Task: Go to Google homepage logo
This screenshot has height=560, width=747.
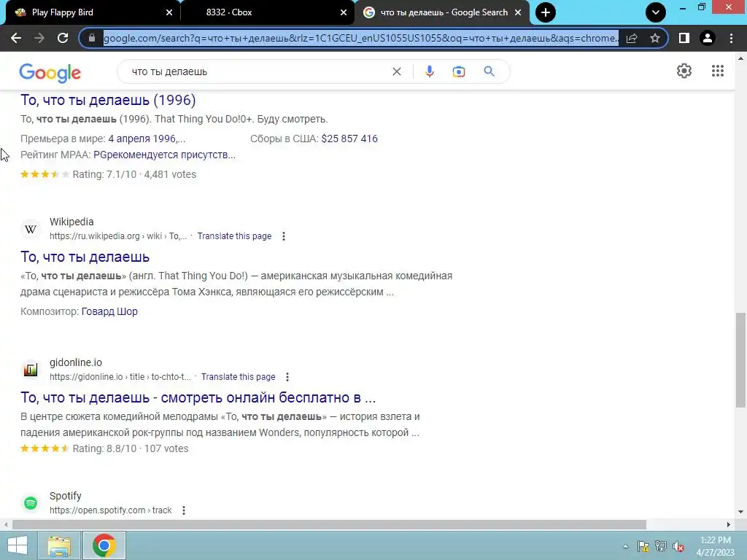Action: tap(50, 72)
